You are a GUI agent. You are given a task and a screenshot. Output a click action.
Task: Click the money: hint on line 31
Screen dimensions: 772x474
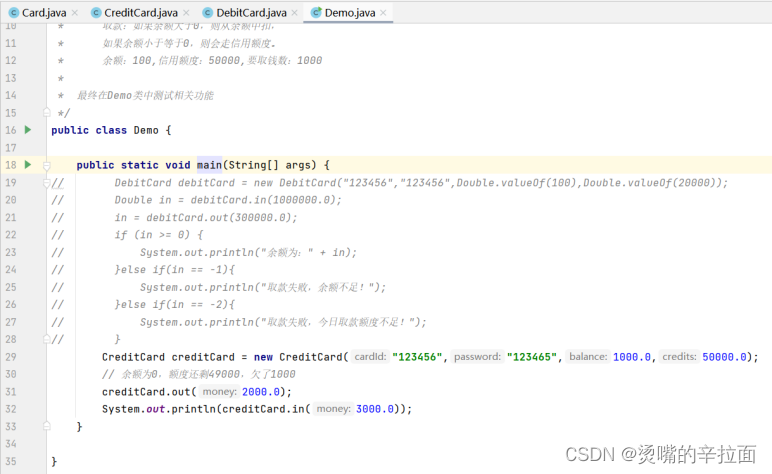(x=219, y=392)
